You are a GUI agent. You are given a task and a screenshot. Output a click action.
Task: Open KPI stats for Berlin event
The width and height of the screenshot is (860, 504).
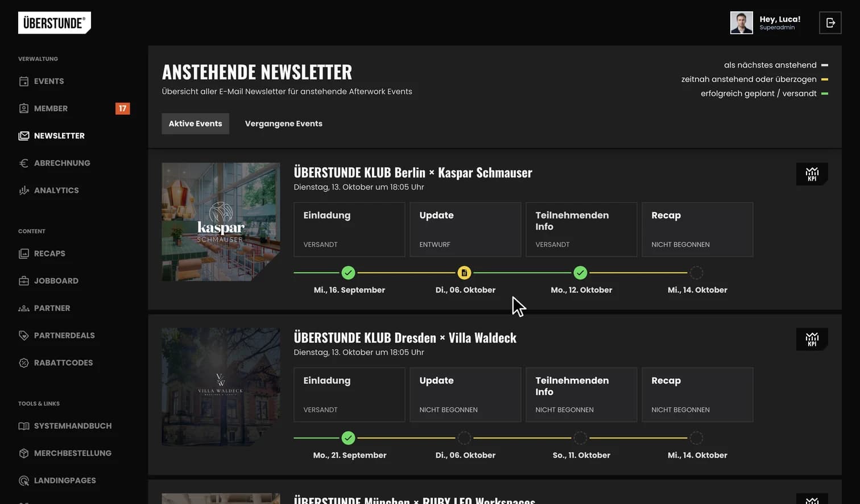pyautogui.click(x=812, y=174)
